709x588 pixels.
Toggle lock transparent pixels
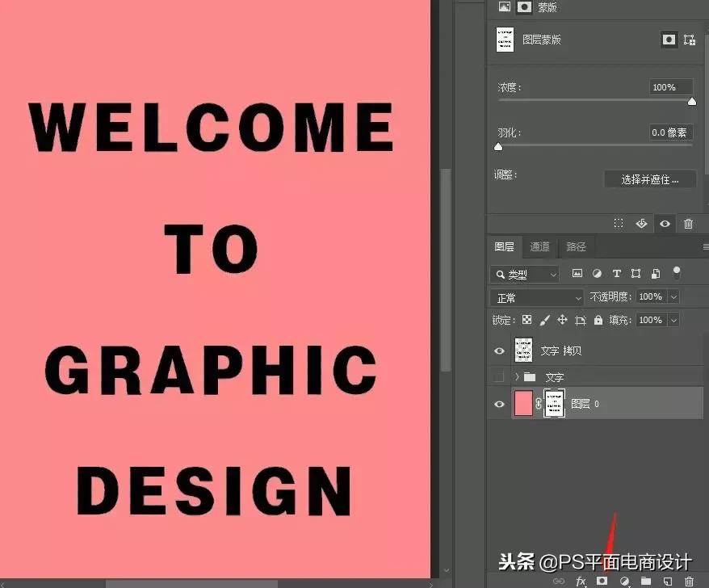(527, 320)
